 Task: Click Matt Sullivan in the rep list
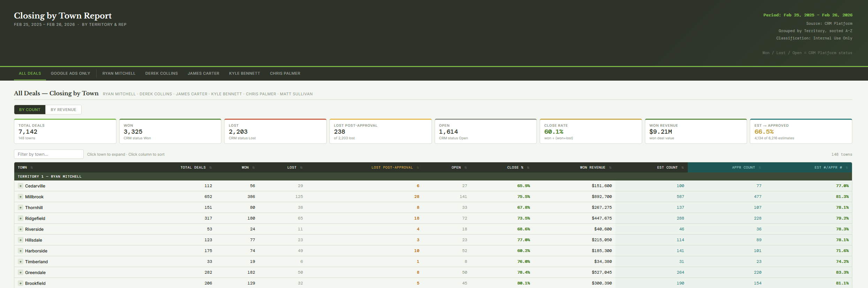[x=296, y=94]
